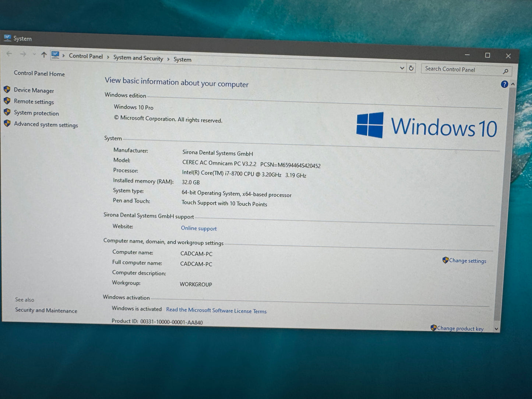The image size is (532, 399).
Task: Click the Forward navigation arrow
Action: [23, 54]
